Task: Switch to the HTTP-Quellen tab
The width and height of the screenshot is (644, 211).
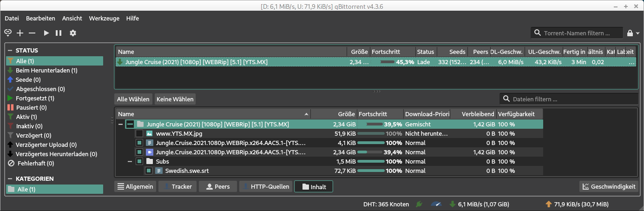Action: tap(265, 186)
